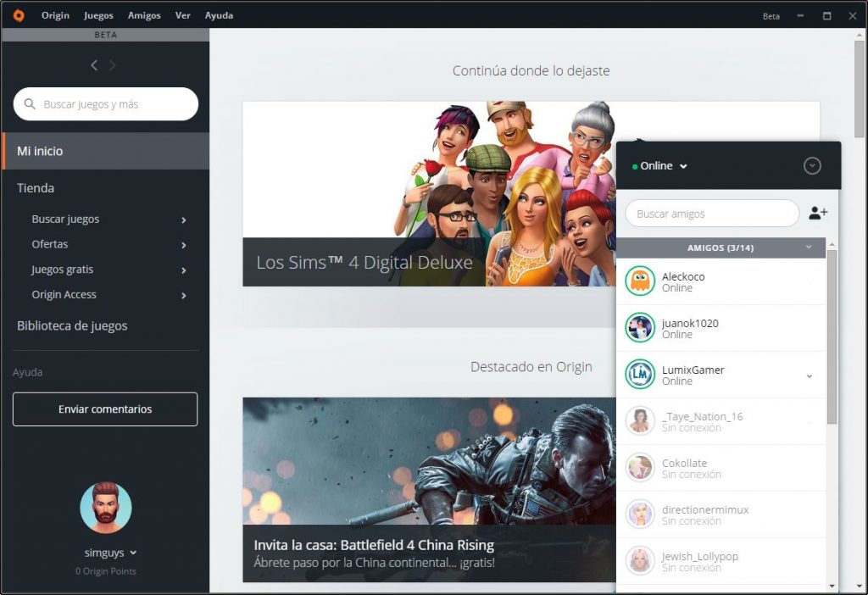Open Los Sims 4 Digital Deluxe banner
868x595 pixels.
coord(429,194)
